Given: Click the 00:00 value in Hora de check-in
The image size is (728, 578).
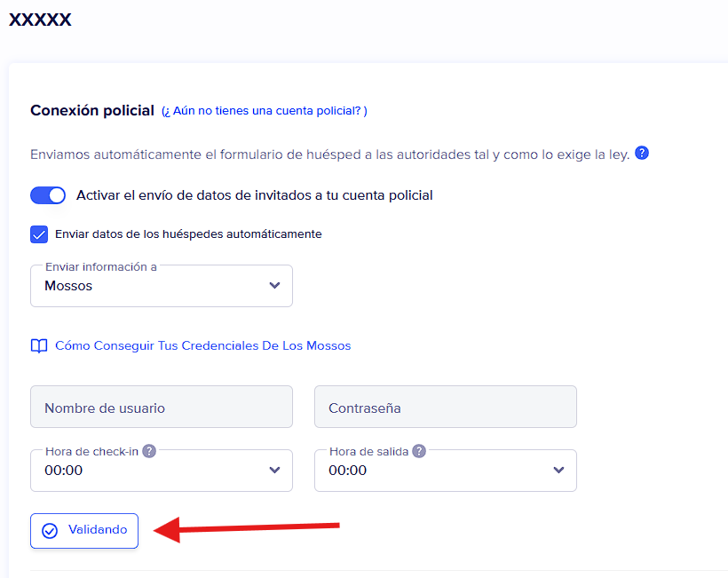Looking at the screenshot, I should coord(64,471).
